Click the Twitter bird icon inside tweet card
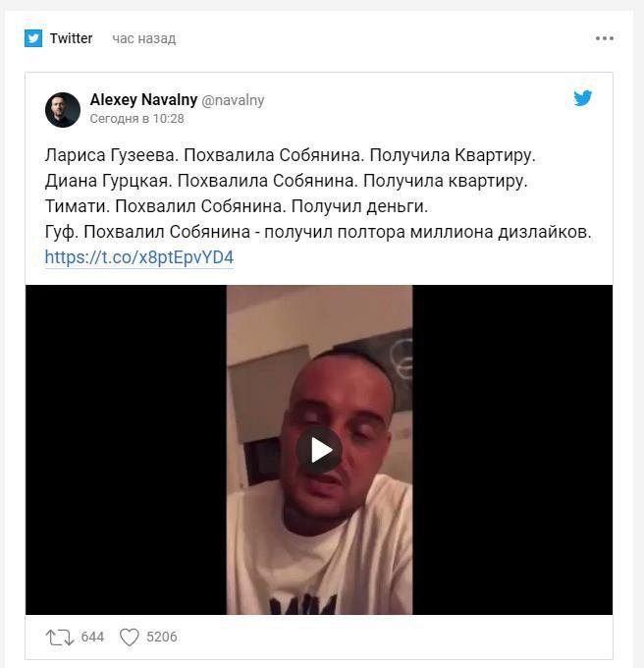644x668 pixels. tap(583, 98)
